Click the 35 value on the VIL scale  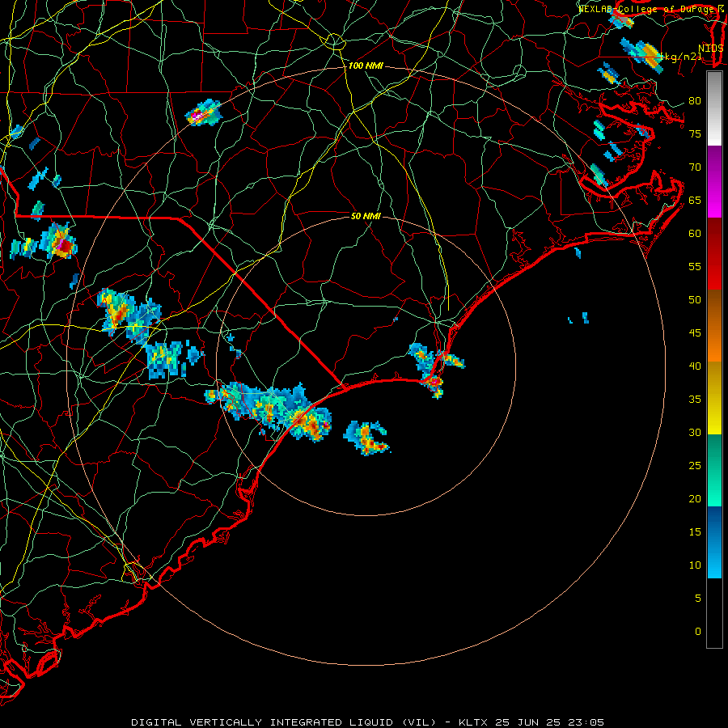click(x=695, y=400)
